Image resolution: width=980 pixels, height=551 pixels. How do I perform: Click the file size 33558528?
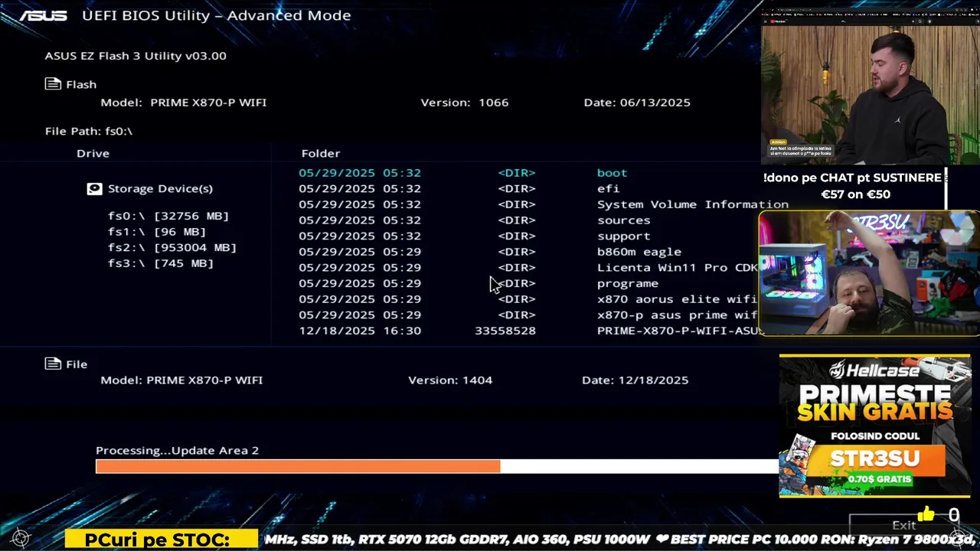tap(505, 331)
